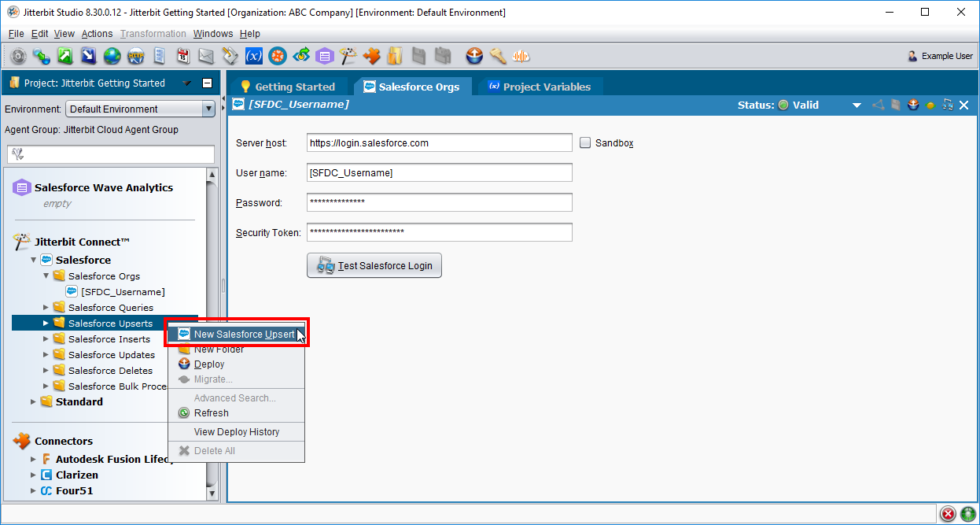This screenshot has height=525, width=980.
Task: Open the Environment dropdown
Action: coord(208,109)
